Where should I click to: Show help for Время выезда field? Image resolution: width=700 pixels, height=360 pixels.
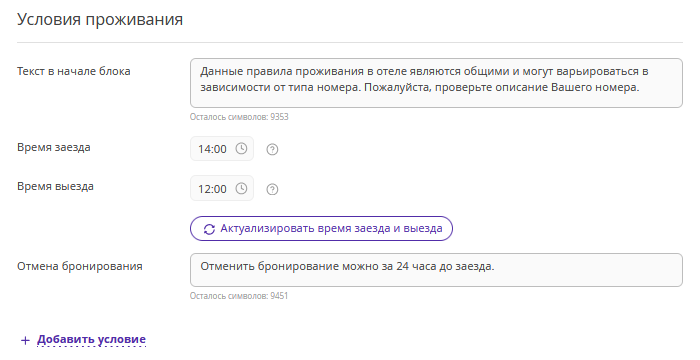(x=272, y=189)
